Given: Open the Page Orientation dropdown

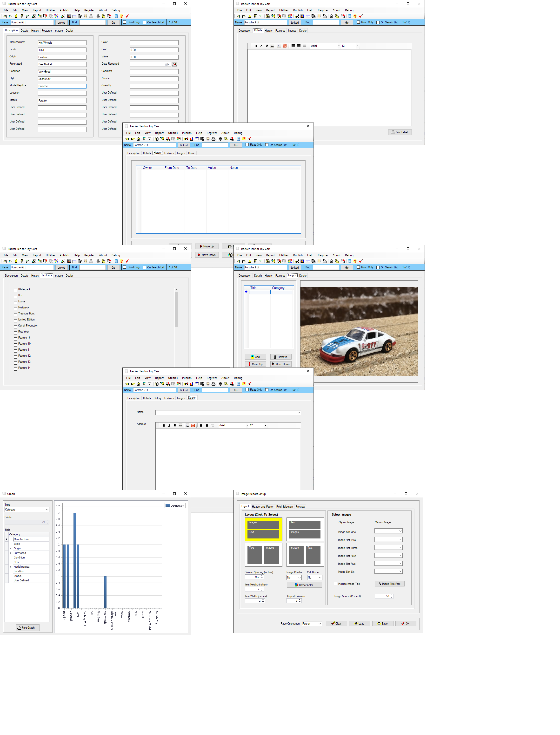Looking at the screenshot, I should tap(312, 623).
